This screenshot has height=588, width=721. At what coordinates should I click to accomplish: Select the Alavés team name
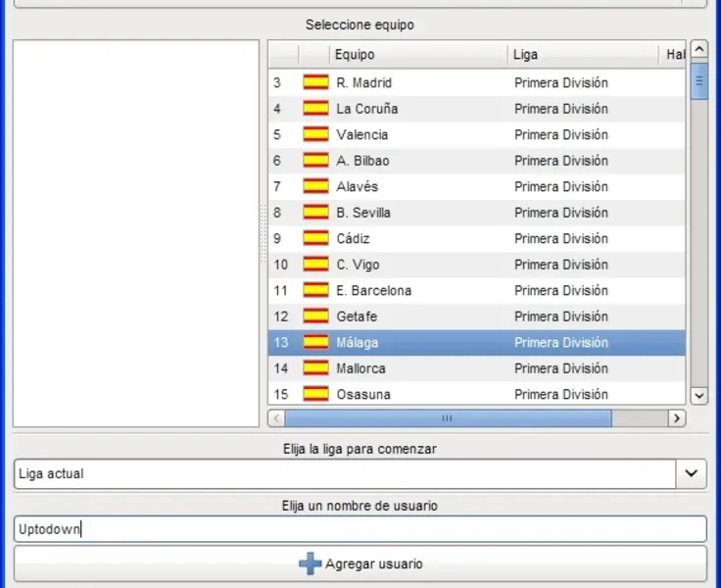[x=358, y=187]
